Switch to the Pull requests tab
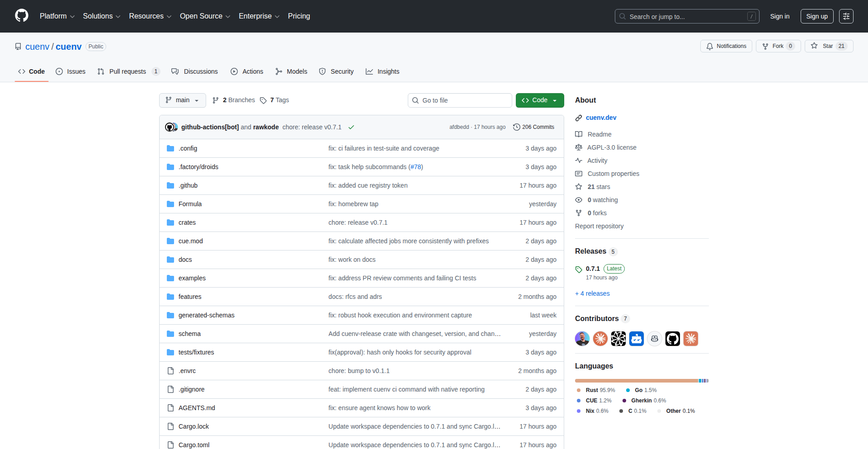Image resolution: width=868 pixels, height=449 pixels. (x=128, y=71)
